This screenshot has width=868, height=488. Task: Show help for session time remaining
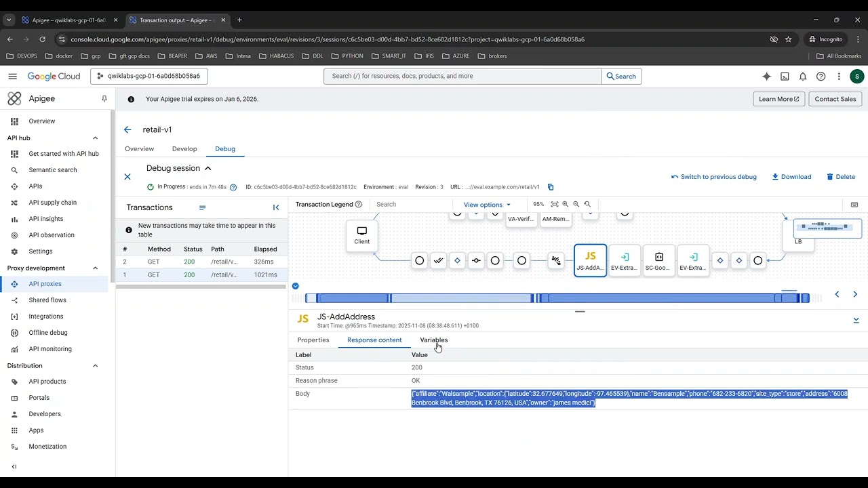[233, 187]
